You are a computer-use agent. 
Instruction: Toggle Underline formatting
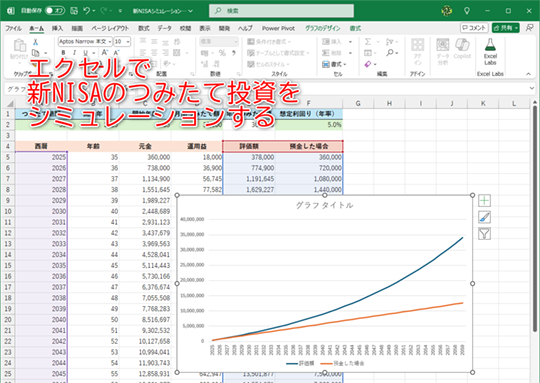tap(85, 53)
